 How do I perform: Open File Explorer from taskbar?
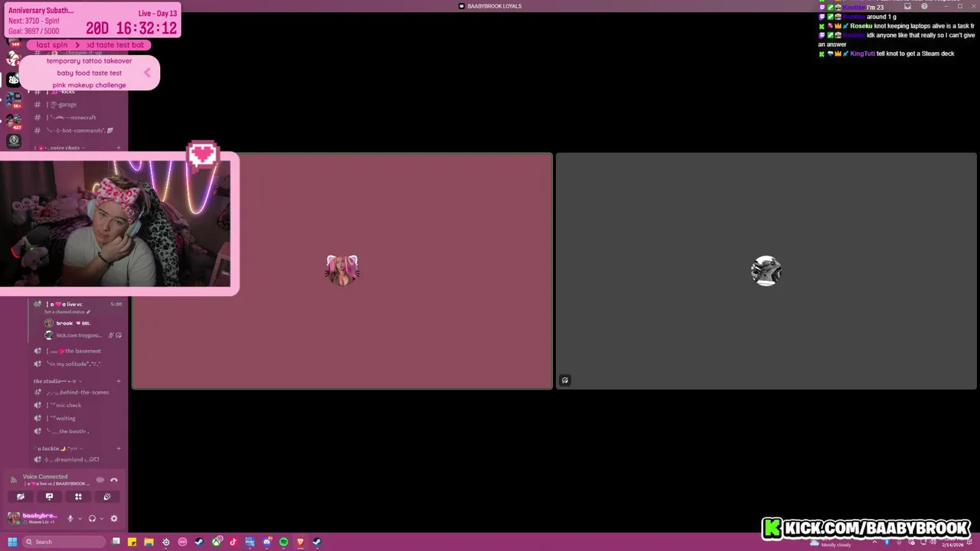pos(149,542)
